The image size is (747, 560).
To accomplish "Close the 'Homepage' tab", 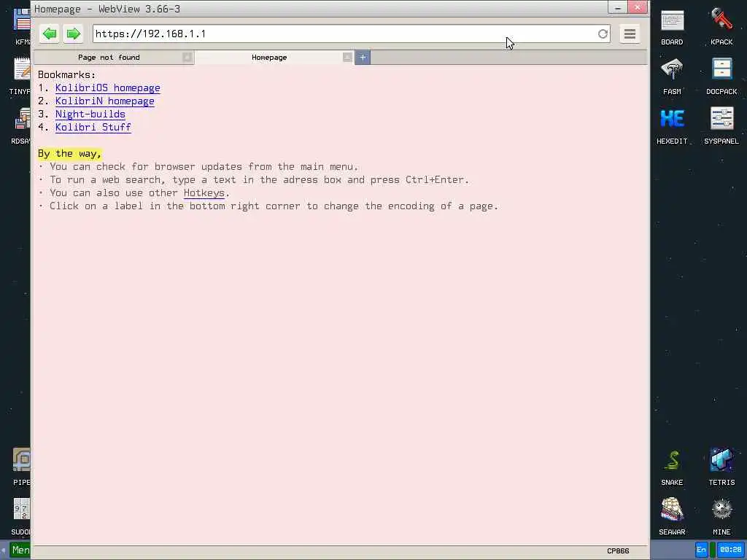I will (347, 58).
